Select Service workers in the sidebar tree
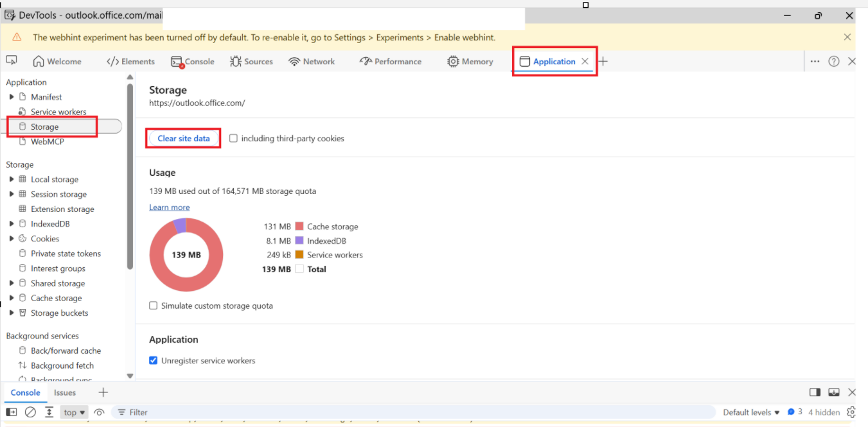This screenshot has width=868, height=427. pyautogui.click(x=58, y=112)
